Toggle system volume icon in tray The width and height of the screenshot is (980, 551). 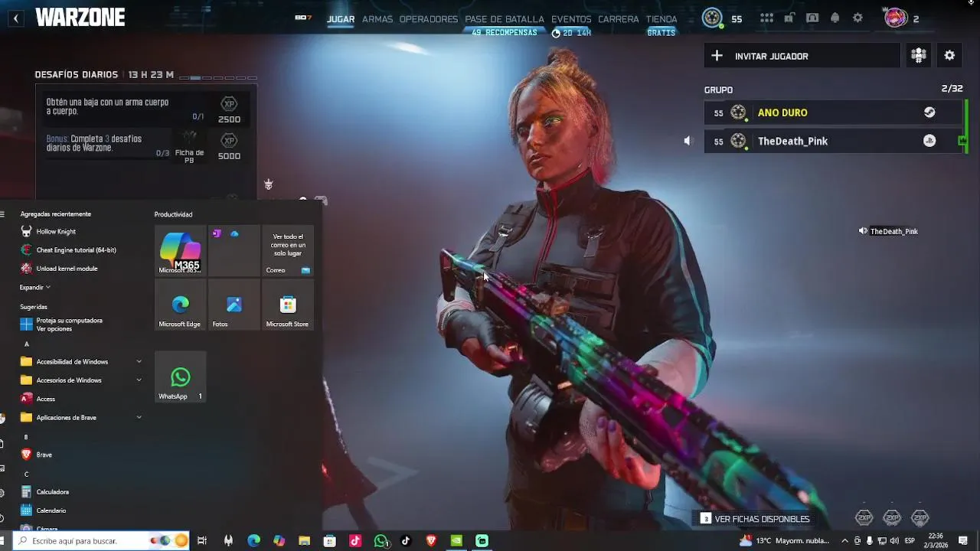[894, 540]
